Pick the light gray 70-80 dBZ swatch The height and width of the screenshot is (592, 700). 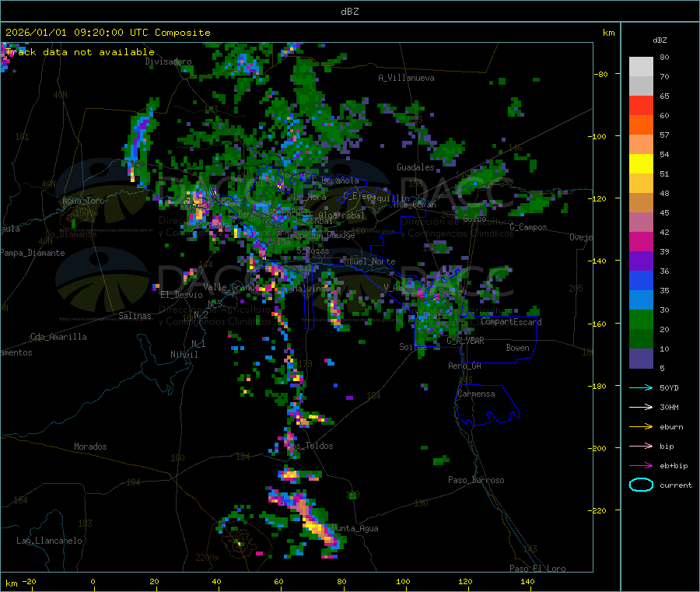pyautogui.click(x=641, y=67)
